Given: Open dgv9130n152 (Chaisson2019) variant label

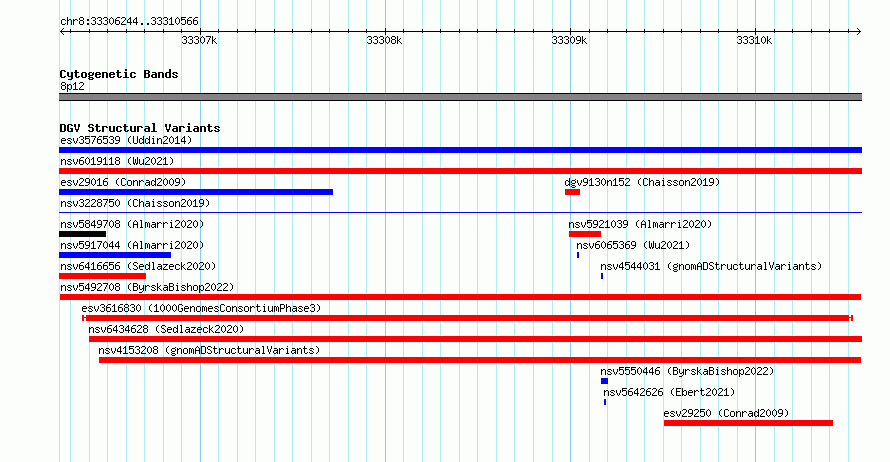Looking at the screenshot, I should pyautogui.click(x=642, y=182).
